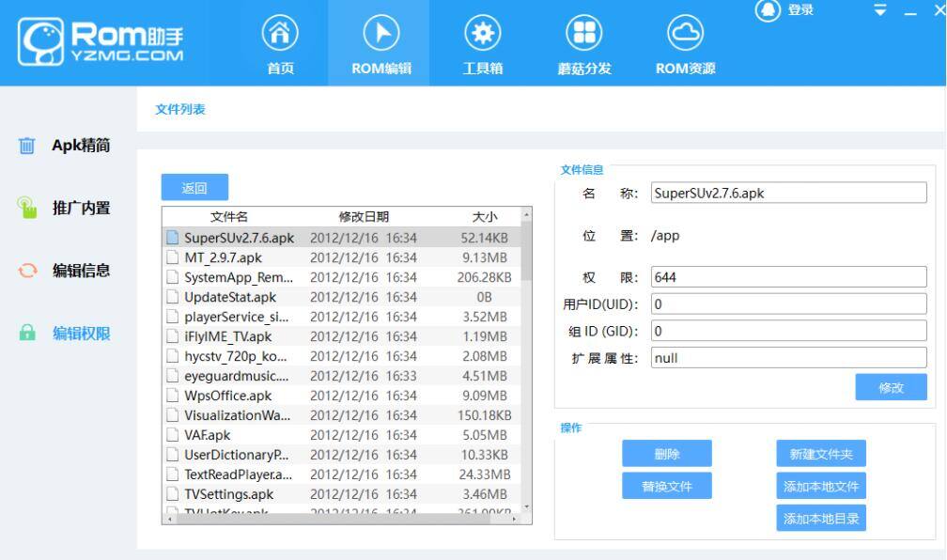
Task: Click the 新建文件夹 button
Action: tap(820, 453)
